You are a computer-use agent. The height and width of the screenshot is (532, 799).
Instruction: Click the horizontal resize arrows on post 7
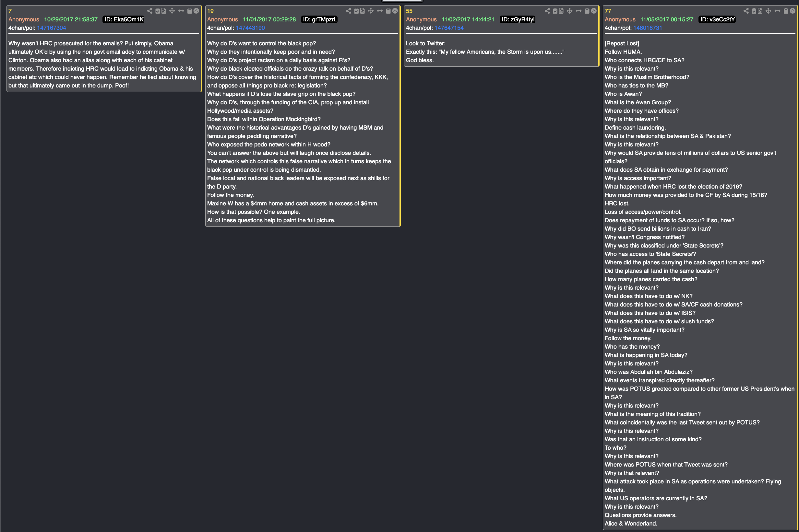(181, 11)
